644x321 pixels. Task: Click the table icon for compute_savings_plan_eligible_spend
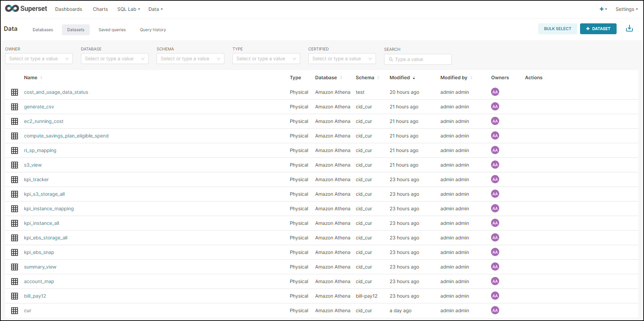[x=15, y=136]
